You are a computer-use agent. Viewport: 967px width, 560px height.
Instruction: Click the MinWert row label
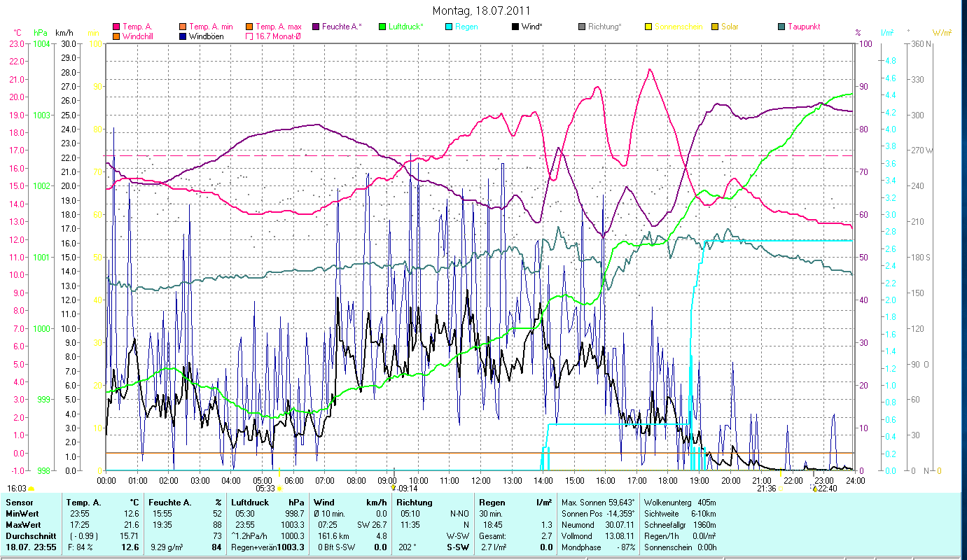coord(22,513)
